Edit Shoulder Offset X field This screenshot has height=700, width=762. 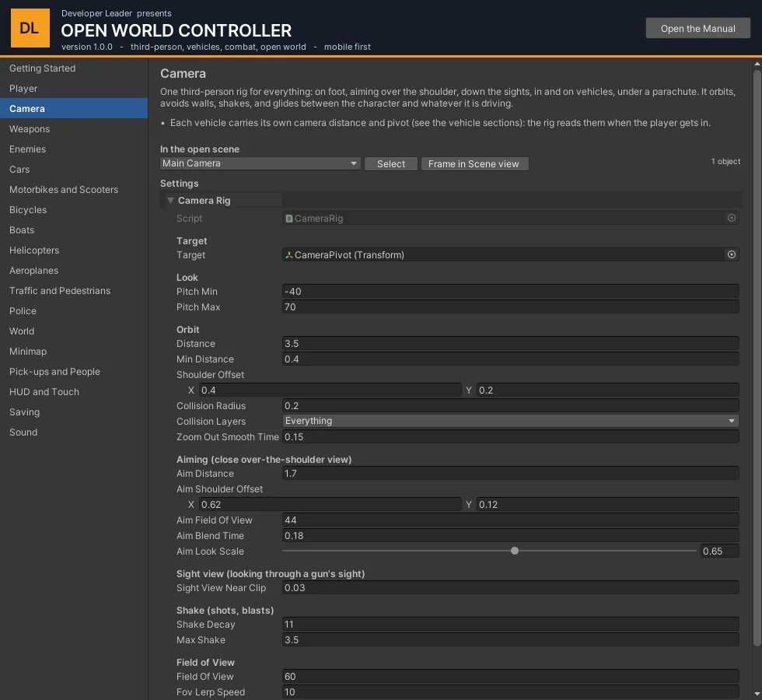click(330, 390)
